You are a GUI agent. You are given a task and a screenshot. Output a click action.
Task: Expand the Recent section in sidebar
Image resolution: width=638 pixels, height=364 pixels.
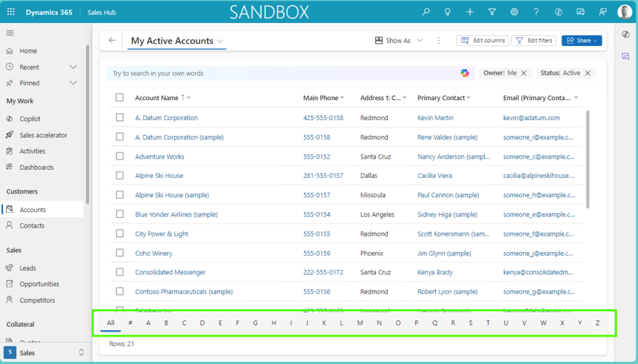(x=73, y=67)
